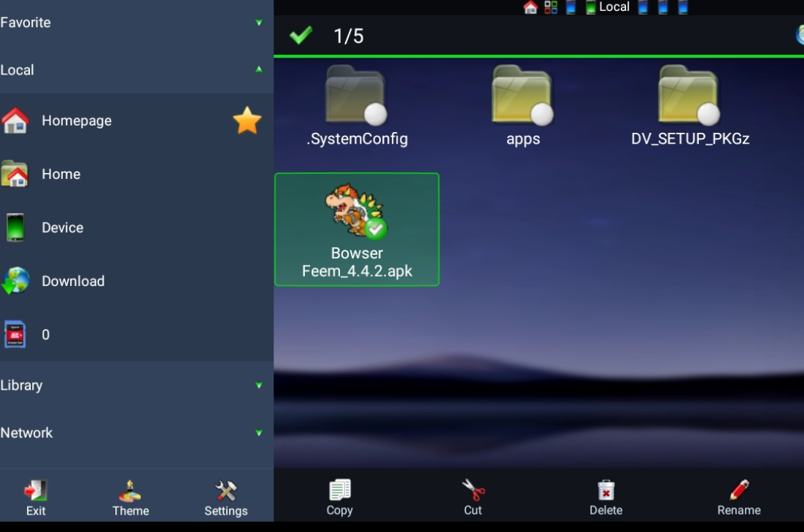The width and height of the screenshot is (804, 532).
Task: Open the Theme icon
Action: click(131, 490)
